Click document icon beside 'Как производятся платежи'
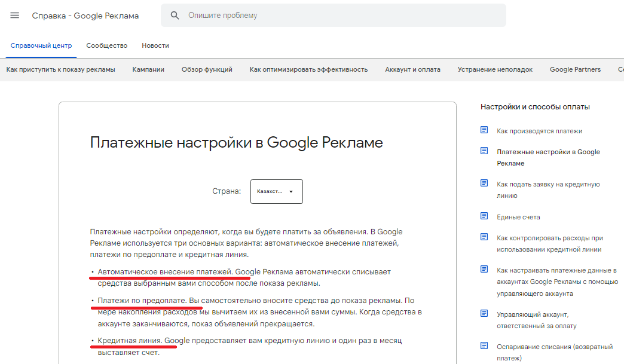 point(484,130)
